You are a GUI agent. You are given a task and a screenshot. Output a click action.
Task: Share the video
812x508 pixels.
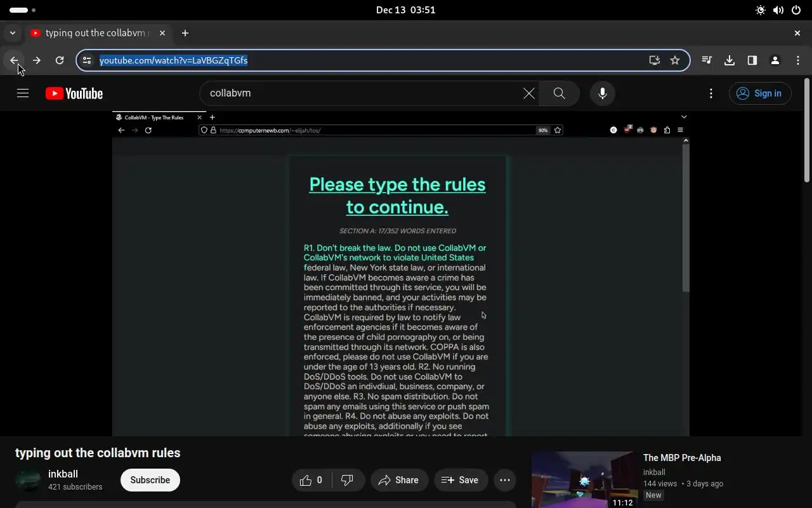pyautogui.click(x=400, y=480)
